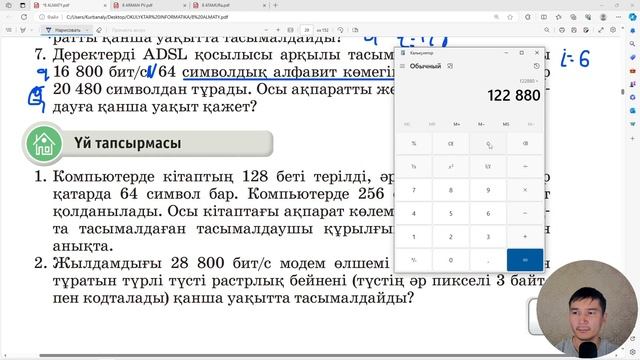This screenshot has height=360, width=640.
Task: Open a new browser tab
Action: click(x=276, y=5)
